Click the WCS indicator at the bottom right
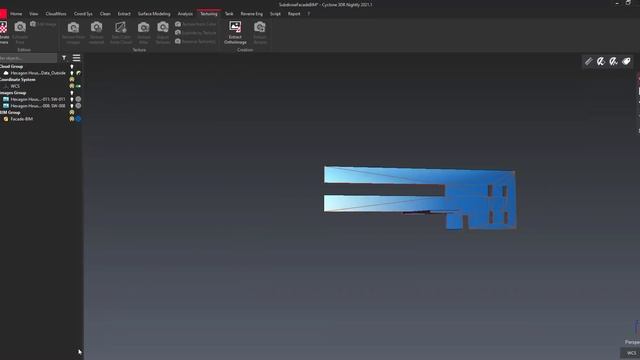 [x=631, y=353]
